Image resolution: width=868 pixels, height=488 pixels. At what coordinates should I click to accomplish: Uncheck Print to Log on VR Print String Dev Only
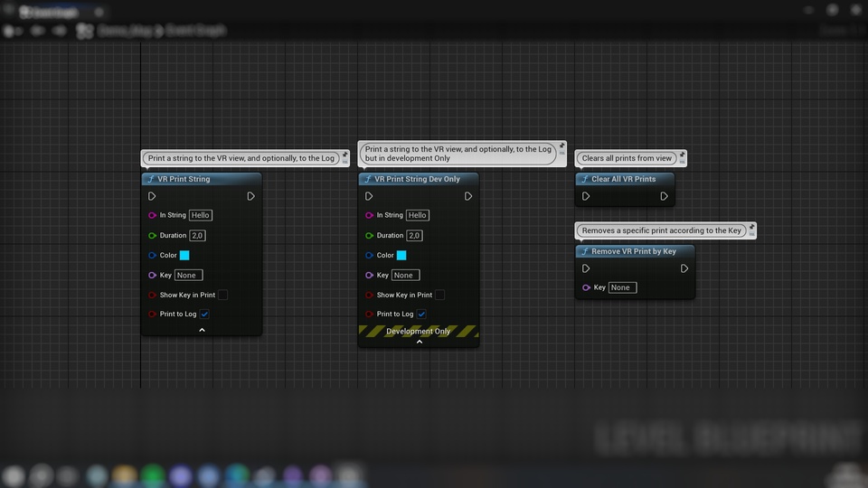tap(421, 314)
